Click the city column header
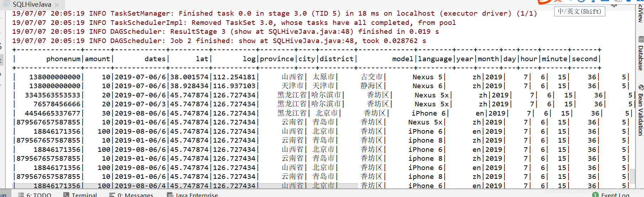This screenshot has width=644, height=197. 307,59
